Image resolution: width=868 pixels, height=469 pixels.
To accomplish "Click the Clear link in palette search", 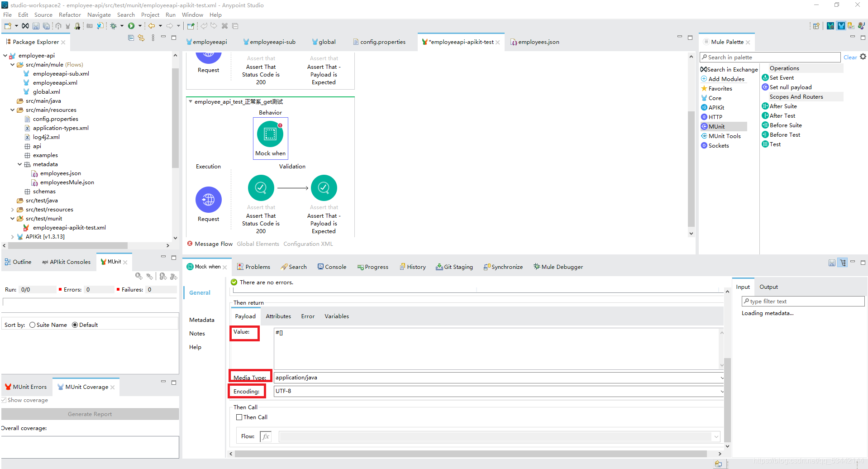I will tap(850, 57).
